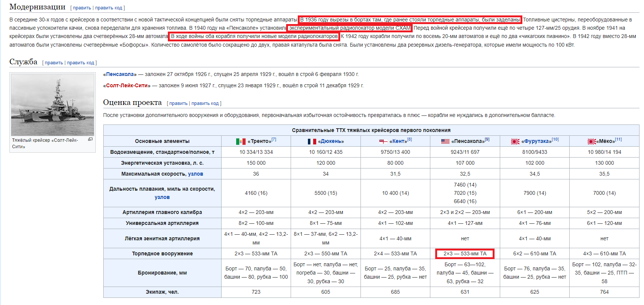This screenshot has width=644, height=305.
Task: Click the «Артиллерия главного калибра» row header
Action: (x=162, y=212)
